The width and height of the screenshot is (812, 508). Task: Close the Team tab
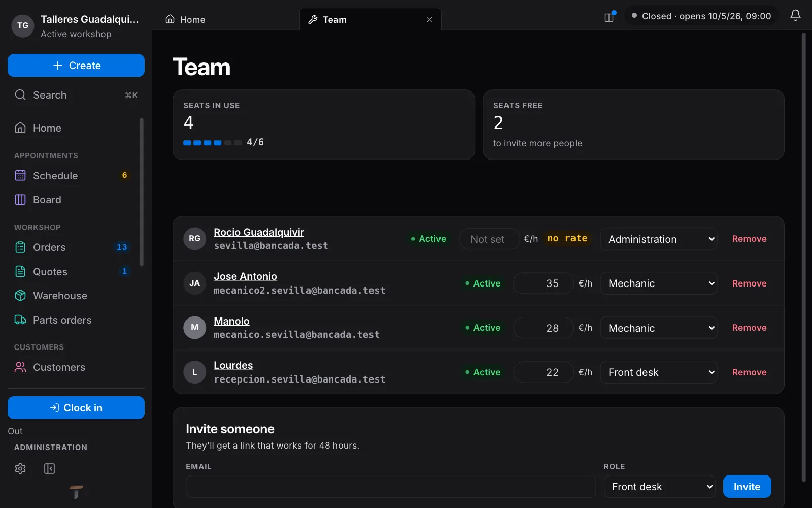coord(429,20)
